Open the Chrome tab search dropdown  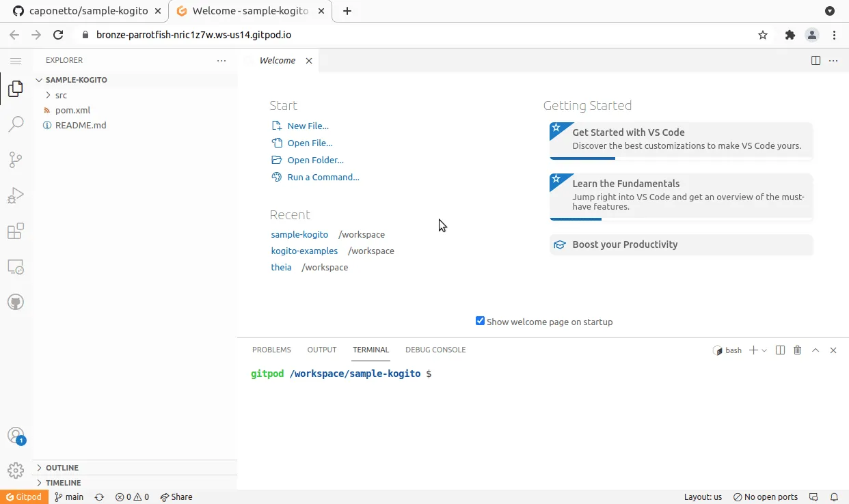point(830,11)
